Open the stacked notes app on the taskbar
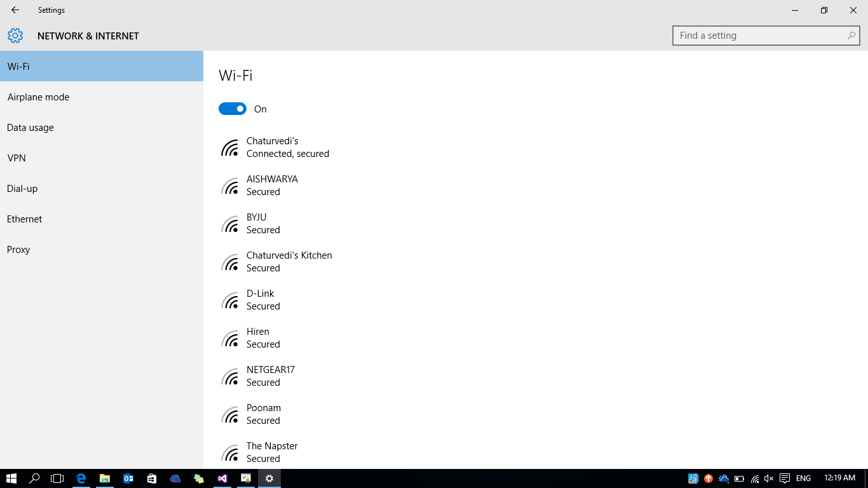 (x=199, y=478)
